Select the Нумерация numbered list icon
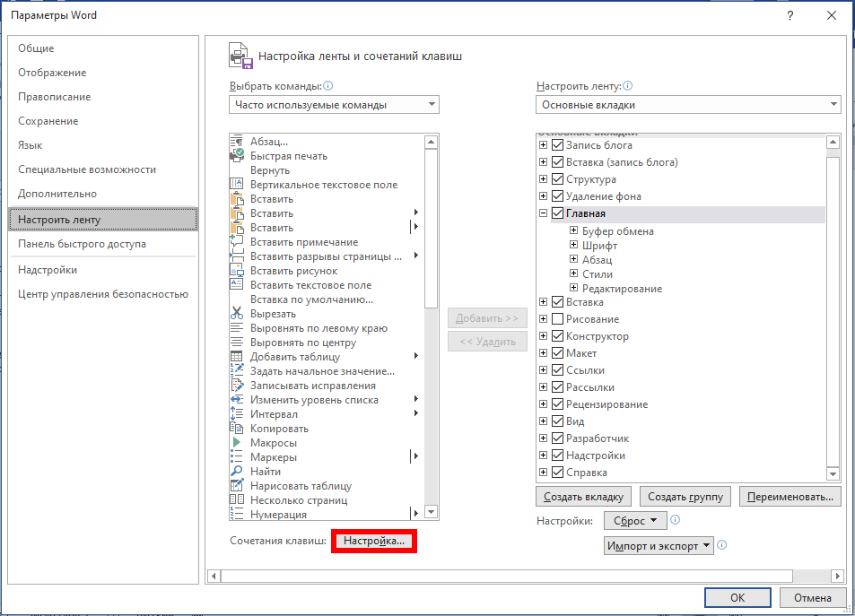Viewport: 855px width, 616px height. tap(237, 514)
